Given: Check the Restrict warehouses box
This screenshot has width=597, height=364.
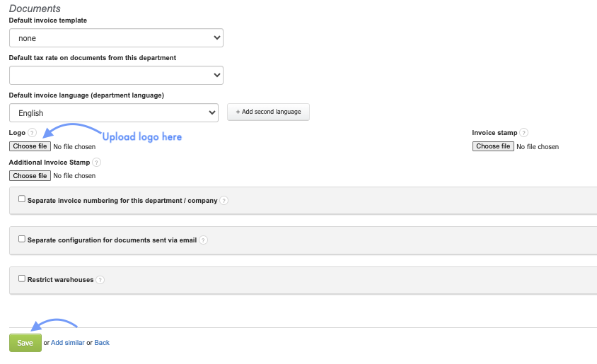Looking at the screenshot, I should click(22, 278).
